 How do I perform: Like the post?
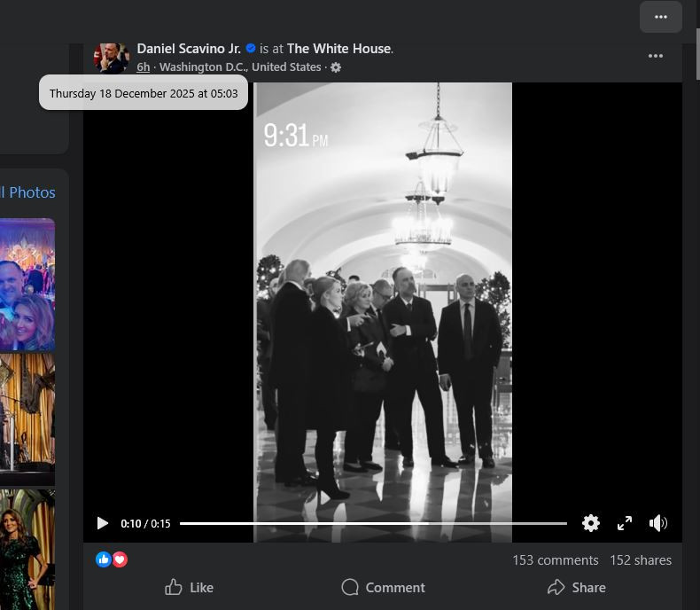click(190, 587)
